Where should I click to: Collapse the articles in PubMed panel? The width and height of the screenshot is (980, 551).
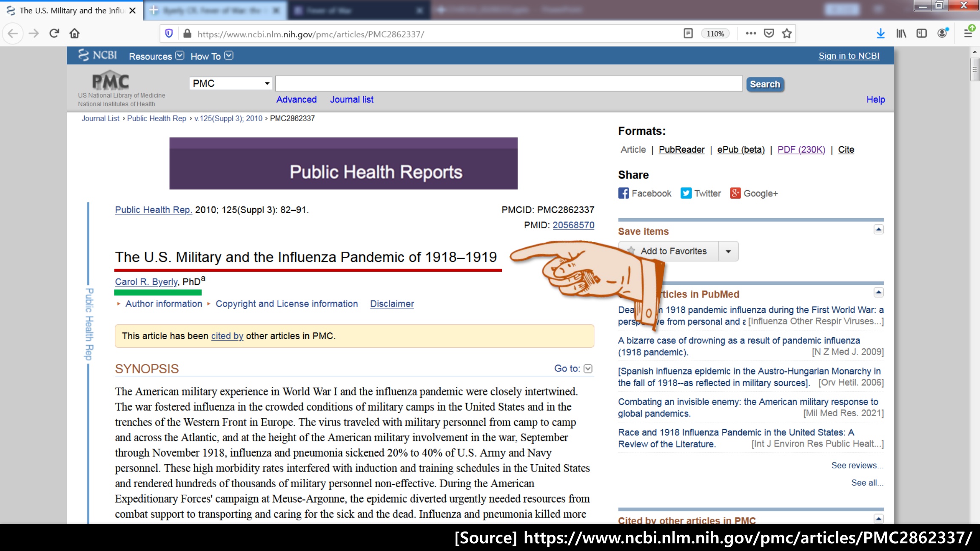878,293
